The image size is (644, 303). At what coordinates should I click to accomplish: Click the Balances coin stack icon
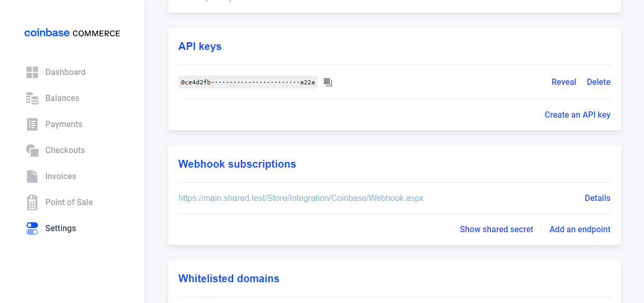click(x=32, y=98)
